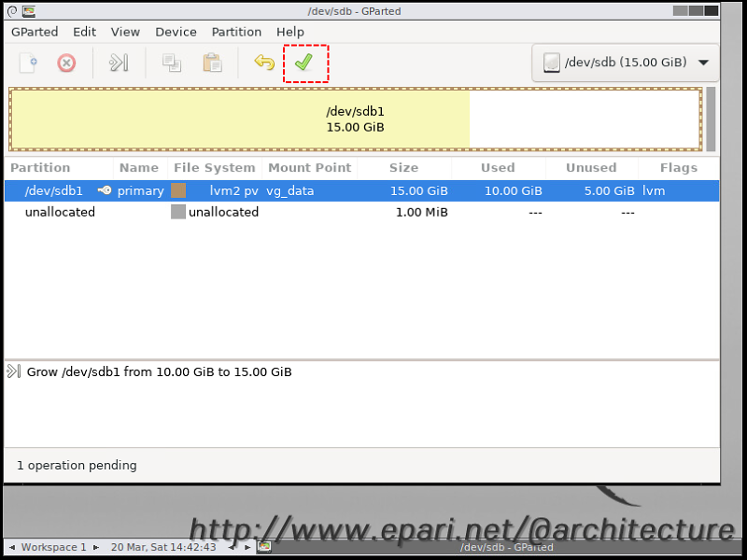
Task: Click the taskbar right arrow before GParted icon
Action: point(247,547)
